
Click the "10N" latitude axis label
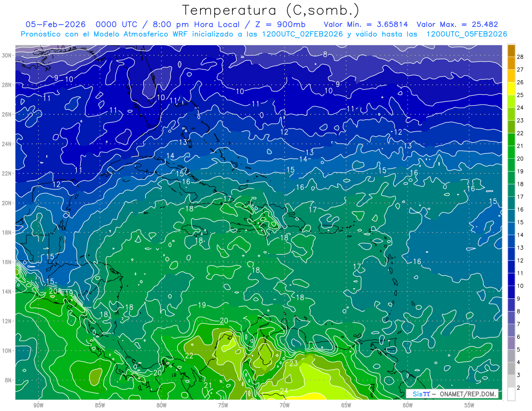coord(7,351)
